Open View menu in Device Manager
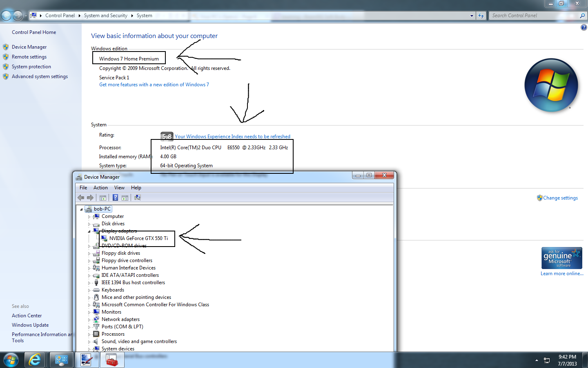588x368 pixels. click(x=119, y=188)
